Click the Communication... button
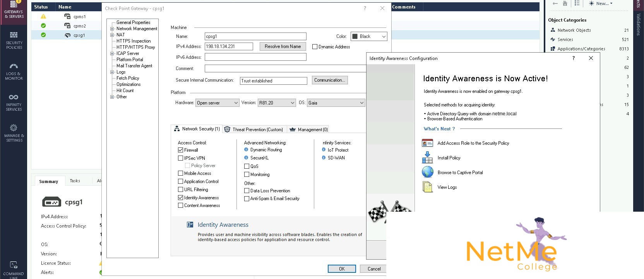The image size is (644, 279). coord(330,80)
